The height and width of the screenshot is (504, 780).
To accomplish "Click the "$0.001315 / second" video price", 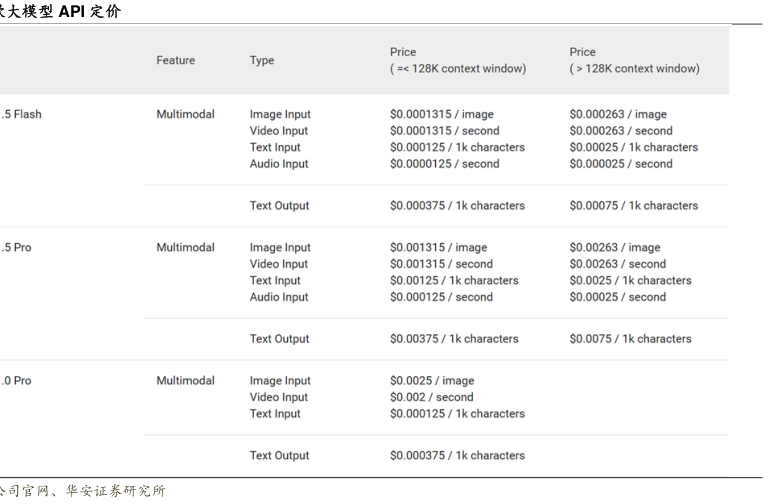I will pyautogui.click(x=441, y=264).
